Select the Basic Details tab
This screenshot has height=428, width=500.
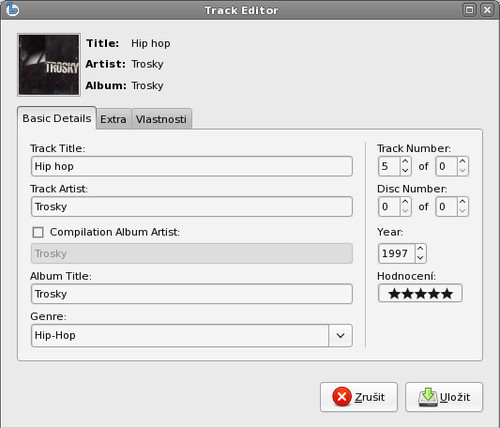pos(57,118)
